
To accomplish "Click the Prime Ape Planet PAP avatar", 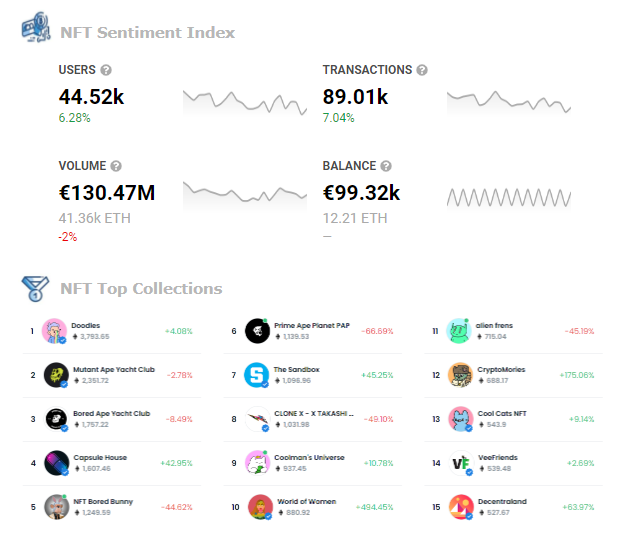I will pos(257,331).
